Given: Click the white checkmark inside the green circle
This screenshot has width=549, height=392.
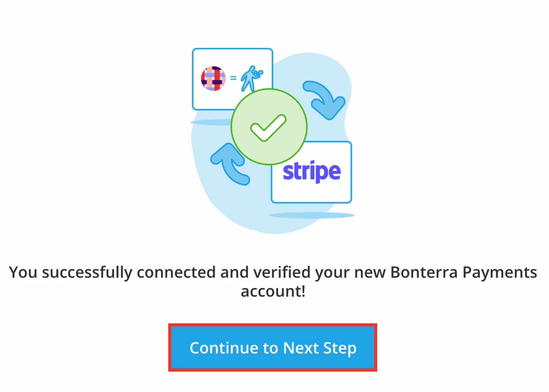Looking at the screenshot, I should click(x=268, y=127).
